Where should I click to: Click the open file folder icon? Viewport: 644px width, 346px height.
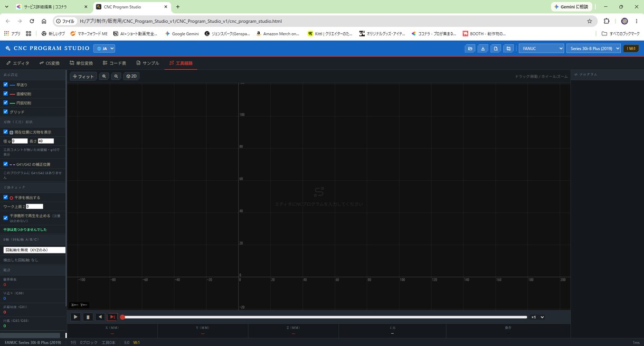click(x=470, y=49)
